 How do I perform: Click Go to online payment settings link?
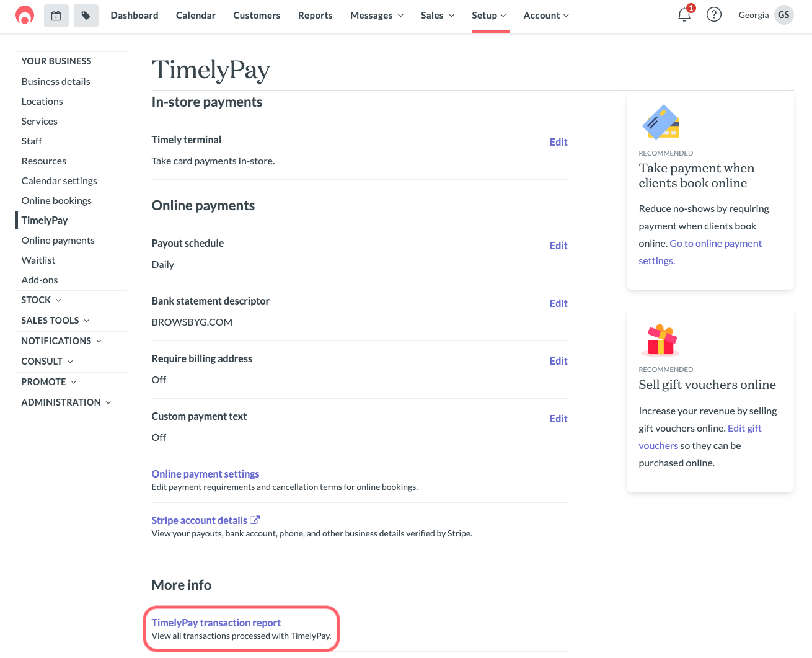click(x=700, y=252)
